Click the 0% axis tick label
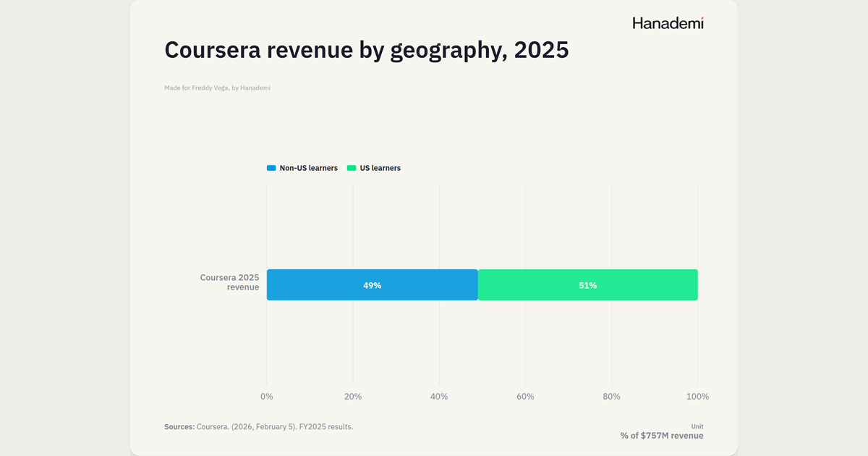This screenshot has height=456, width=868. 267,397
